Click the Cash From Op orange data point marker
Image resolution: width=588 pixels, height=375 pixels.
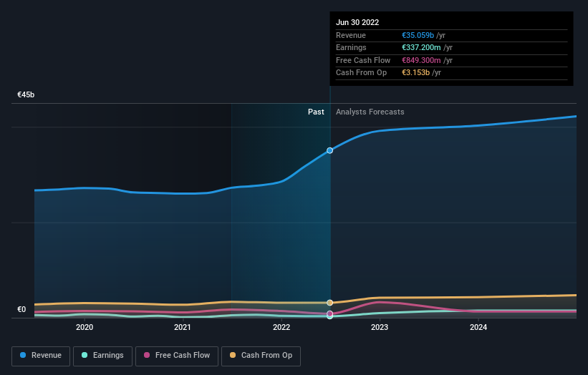(329, 303)
